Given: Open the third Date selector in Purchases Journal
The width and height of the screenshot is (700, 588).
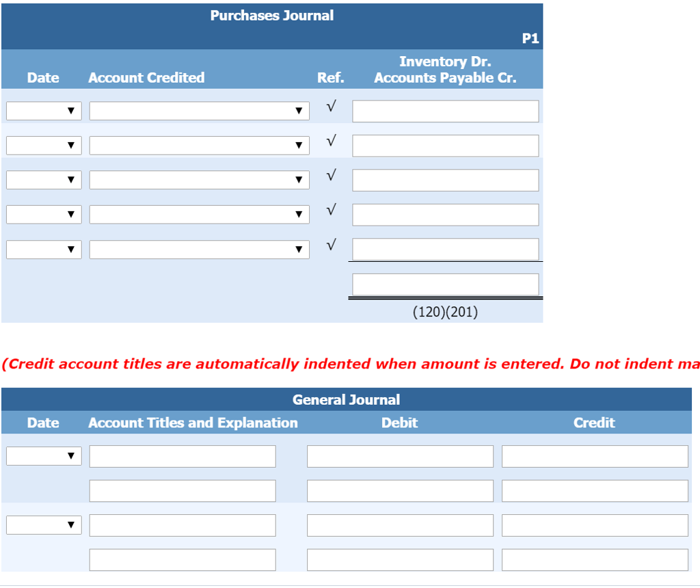Looking at the screenshot, I should point(43,179).
